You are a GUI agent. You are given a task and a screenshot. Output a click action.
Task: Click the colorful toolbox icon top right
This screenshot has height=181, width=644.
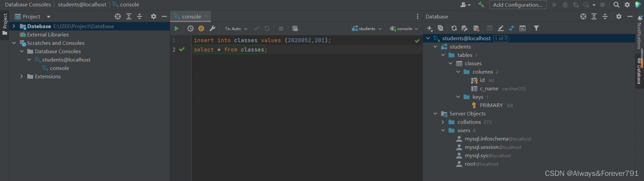pyautogui.click(x=638, y=5)
